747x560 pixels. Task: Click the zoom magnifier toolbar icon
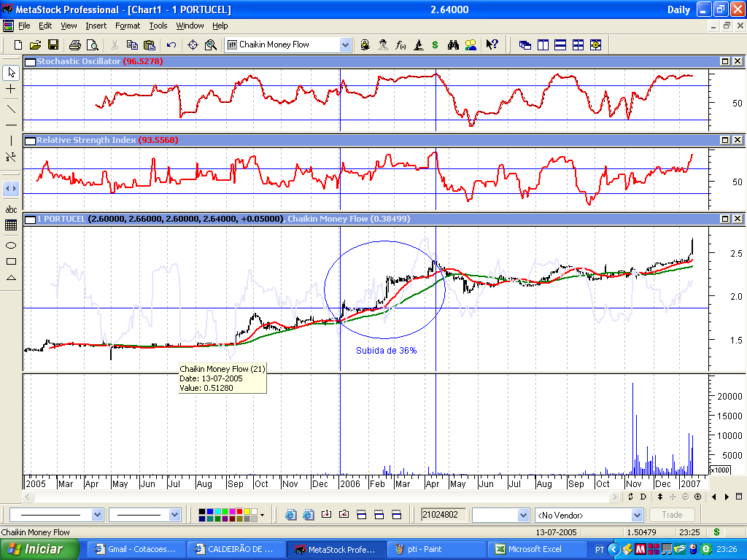(x=211, y=44)
